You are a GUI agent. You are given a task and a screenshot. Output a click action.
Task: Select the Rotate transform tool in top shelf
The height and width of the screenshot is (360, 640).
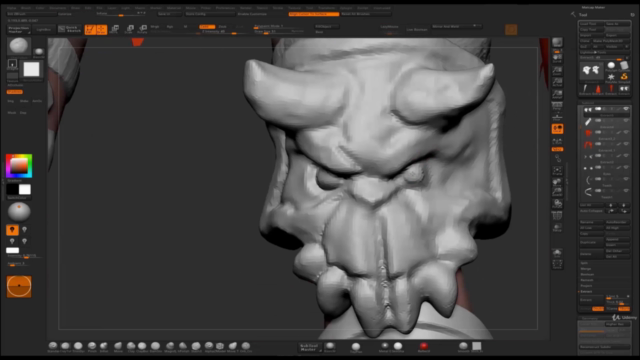[x=142, y=29]
